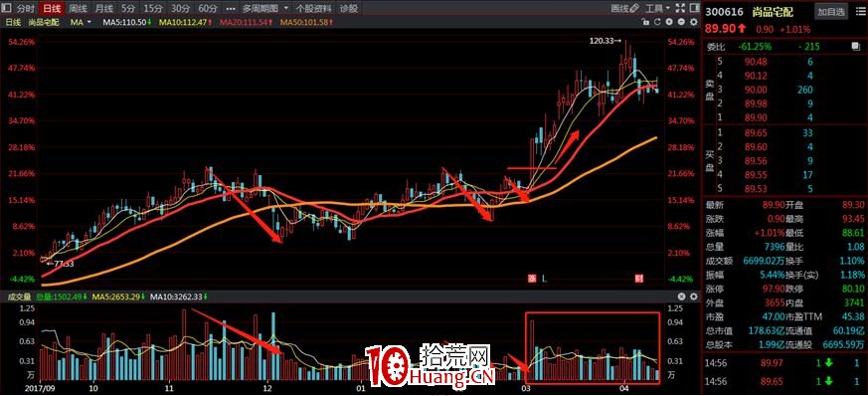Close the volume sub-chart with X icon

click(681, 297)
